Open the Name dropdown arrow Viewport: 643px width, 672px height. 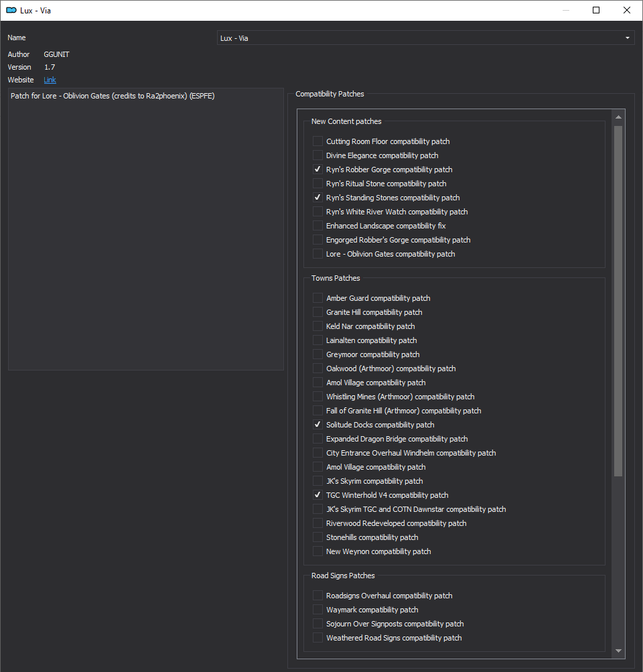[627, 38]
